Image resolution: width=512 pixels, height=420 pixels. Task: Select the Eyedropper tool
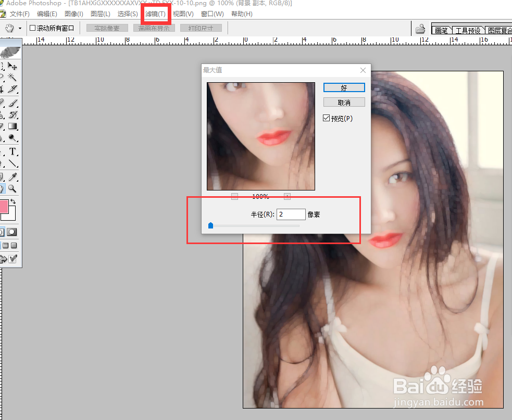12,177
